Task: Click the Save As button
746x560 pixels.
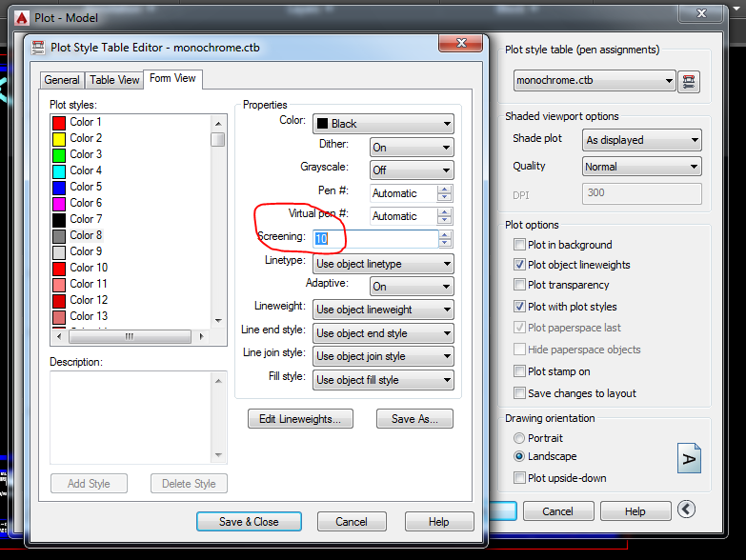Action: 414,419
